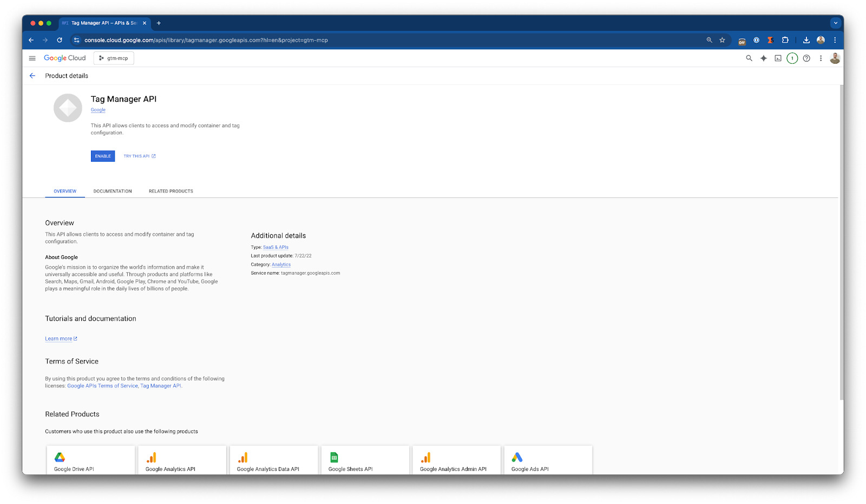Open the Google Cloud navigation hamburger menu
This screenshot has width=866, height=504.
[x=32, y=58]
